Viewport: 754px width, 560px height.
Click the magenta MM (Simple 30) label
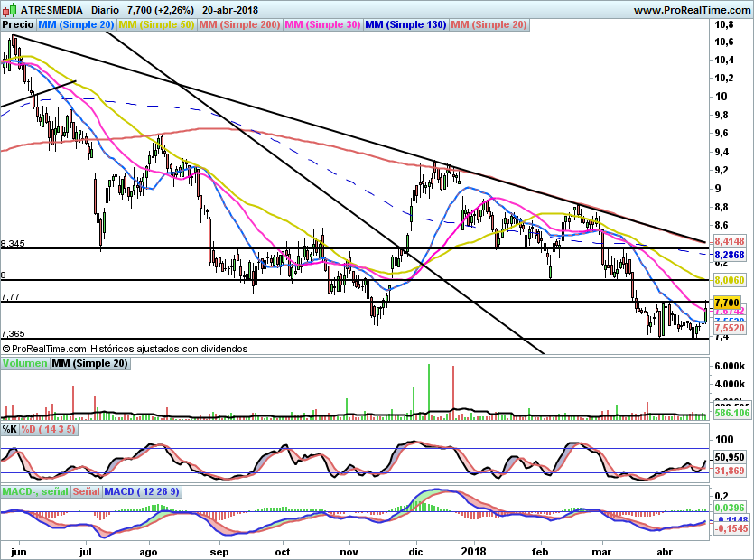click(x=322, y=25)
